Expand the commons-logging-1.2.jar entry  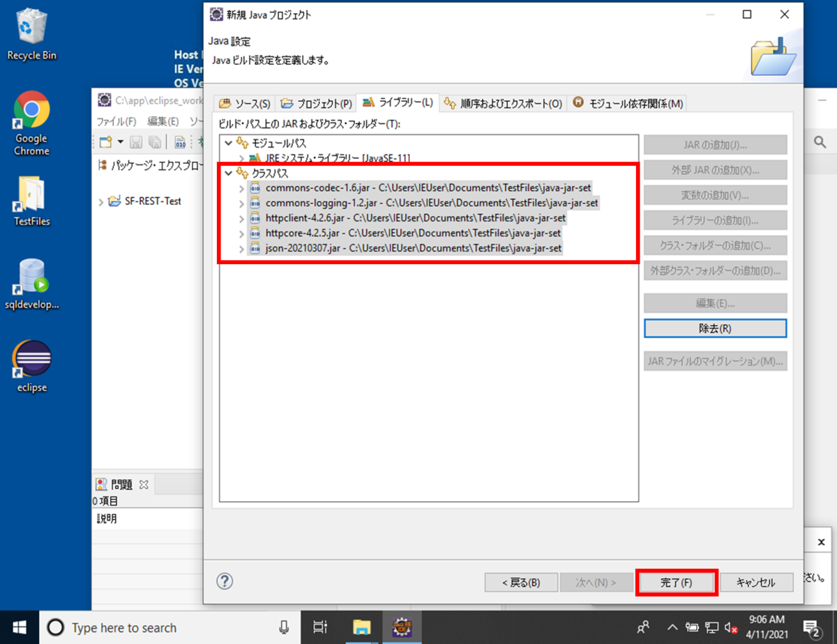coord(241,204)
